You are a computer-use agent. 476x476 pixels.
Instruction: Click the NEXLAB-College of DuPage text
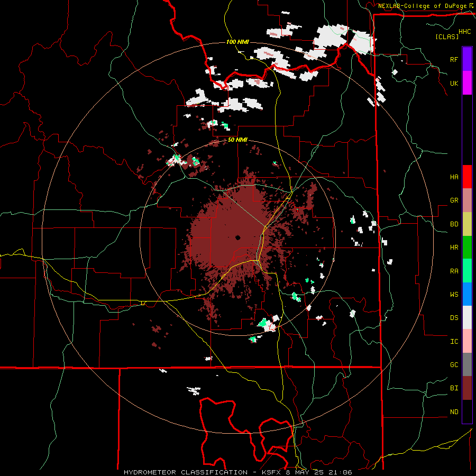(422, 6)
